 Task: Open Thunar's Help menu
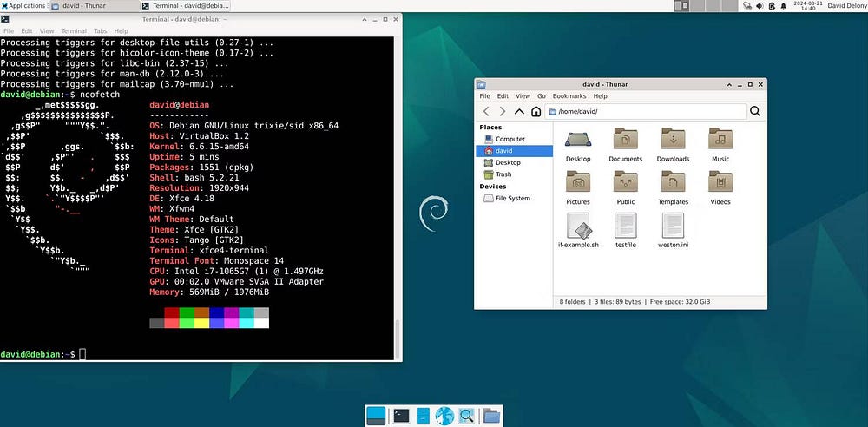(x=600, y=95)
